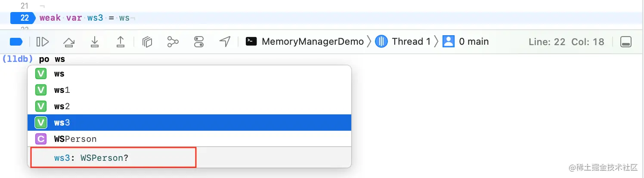The height and width of the screenshot is (178, 644).
Task: Toggle the debug area panel button
Action: coord(626,42)
